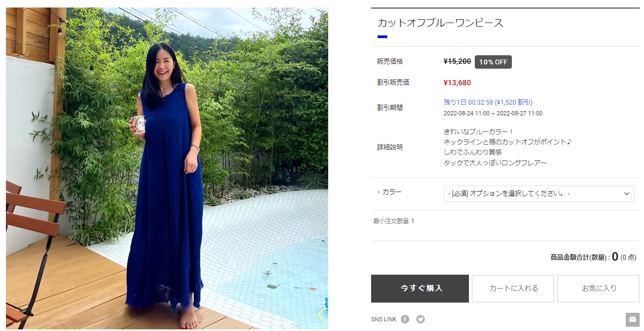Click the SNS LINK label
The width and height of the screenshot is (644, 331).
[x=383, y=320]
